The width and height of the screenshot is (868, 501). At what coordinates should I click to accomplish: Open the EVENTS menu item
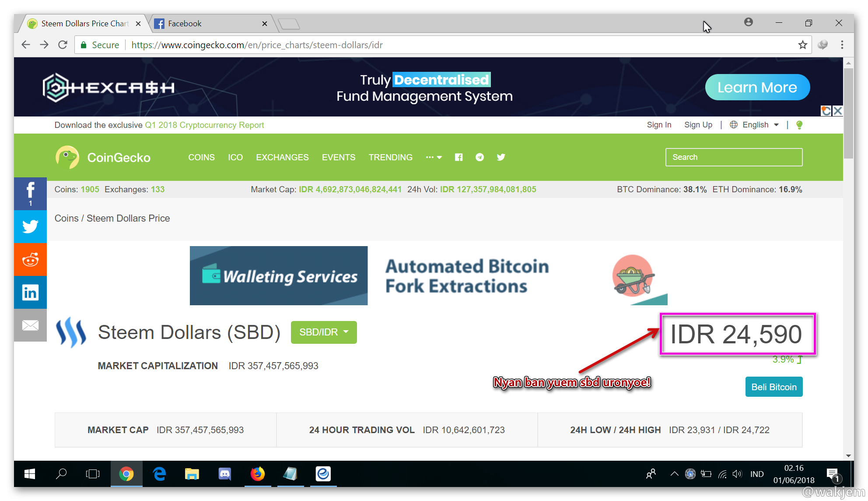[x=339, y=157]
